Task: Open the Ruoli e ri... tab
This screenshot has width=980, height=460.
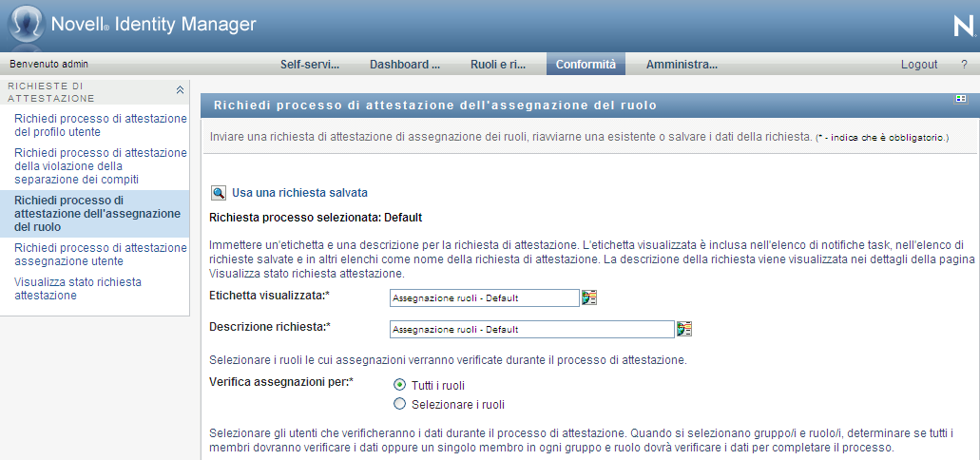Action: coord(498,64)
